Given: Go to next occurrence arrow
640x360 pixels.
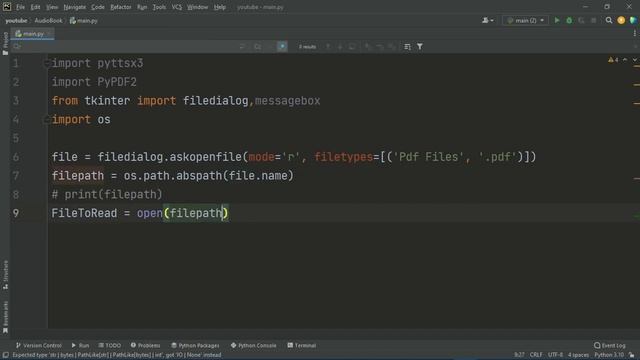Looking at the screenshot, I should coord(340,47).
